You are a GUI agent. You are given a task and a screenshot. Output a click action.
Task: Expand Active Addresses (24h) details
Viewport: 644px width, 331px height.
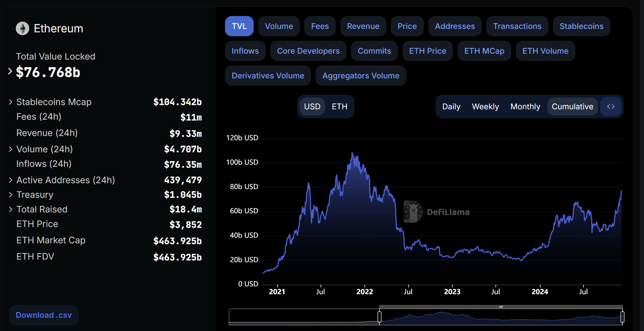tap(10, 180)
